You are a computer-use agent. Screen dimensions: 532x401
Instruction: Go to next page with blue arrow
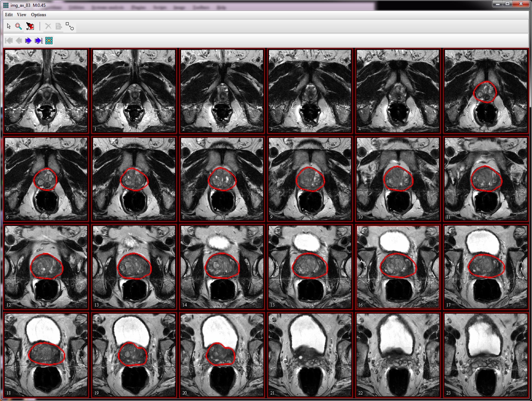click(28, 41)
